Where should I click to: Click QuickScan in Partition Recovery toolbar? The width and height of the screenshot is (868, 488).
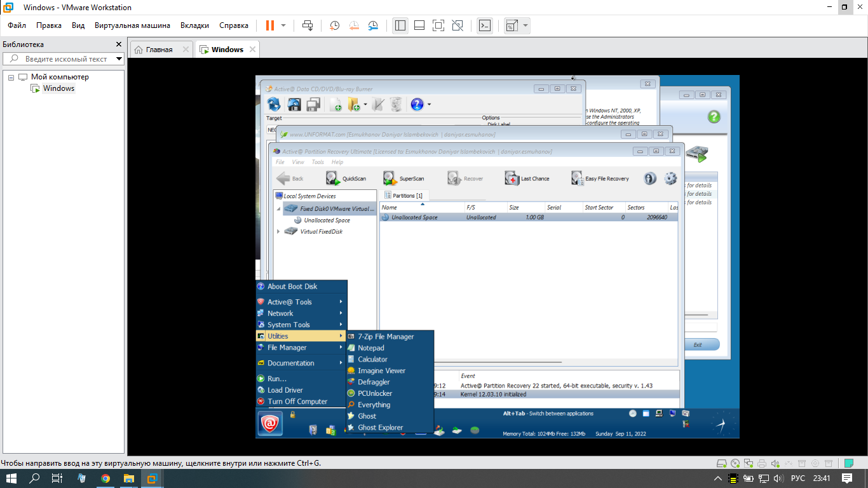tap(346, 179)
